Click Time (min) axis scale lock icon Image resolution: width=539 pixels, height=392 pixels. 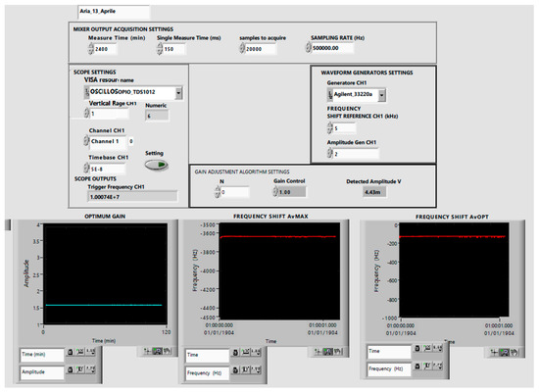coord(71,352)
